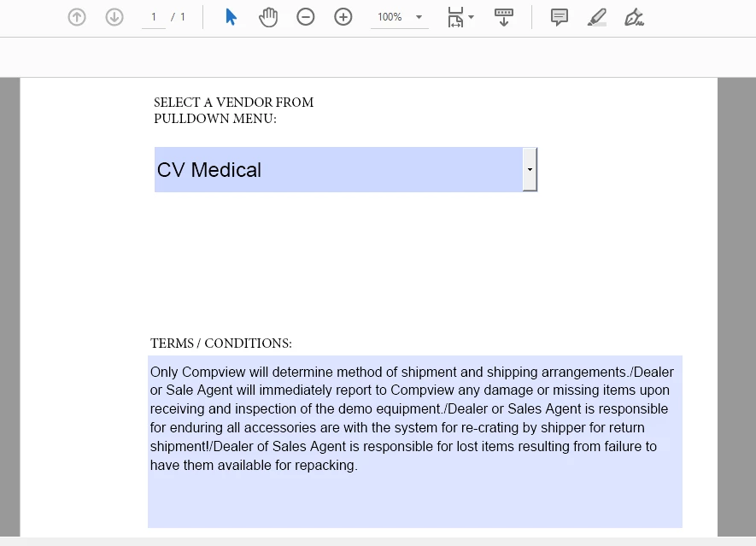756x546 pixels.
Task: Zoom out with the minus icon
Action: (x=306, y=17)
